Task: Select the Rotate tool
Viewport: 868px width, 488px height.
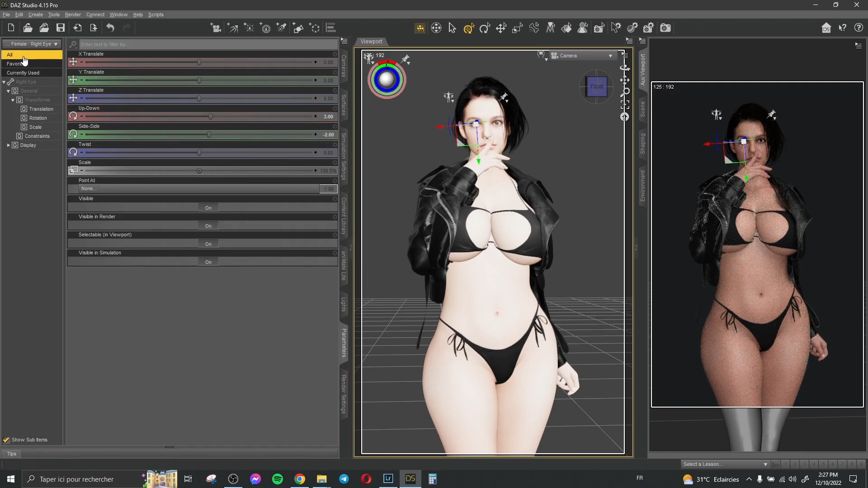Action: pos(485,28)
